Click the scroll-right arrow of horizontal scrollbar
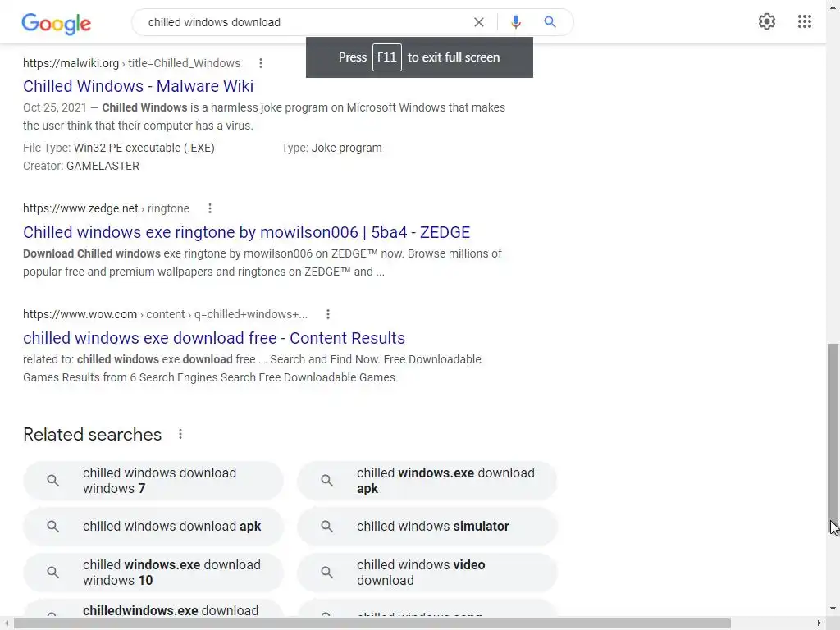 819,623
